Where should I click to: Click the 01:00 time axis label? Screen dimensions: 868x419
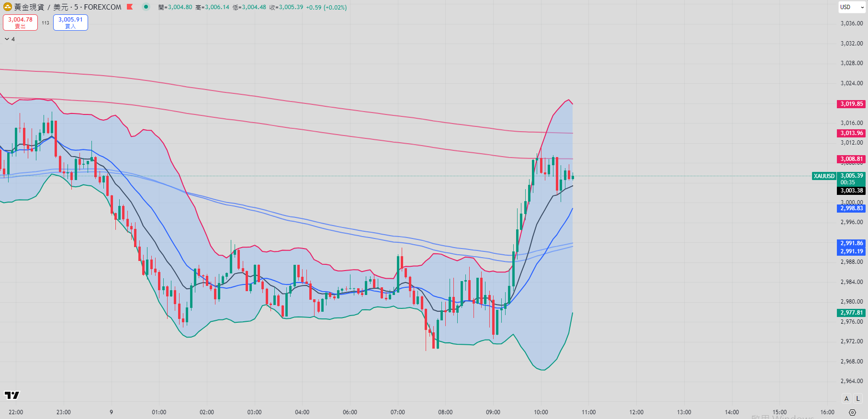[x=159, y=412]
